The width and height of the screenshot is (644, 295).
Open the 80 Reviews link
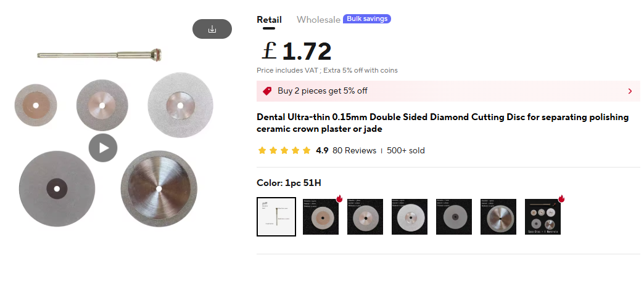[355, 150]
